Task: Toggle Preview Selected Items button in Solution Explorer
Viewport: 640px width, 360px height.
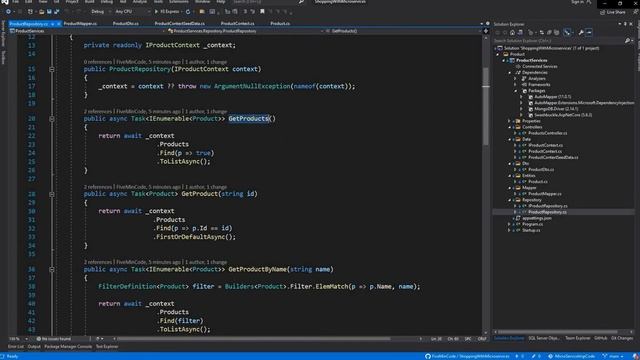Action: click(x=589, y=32)
